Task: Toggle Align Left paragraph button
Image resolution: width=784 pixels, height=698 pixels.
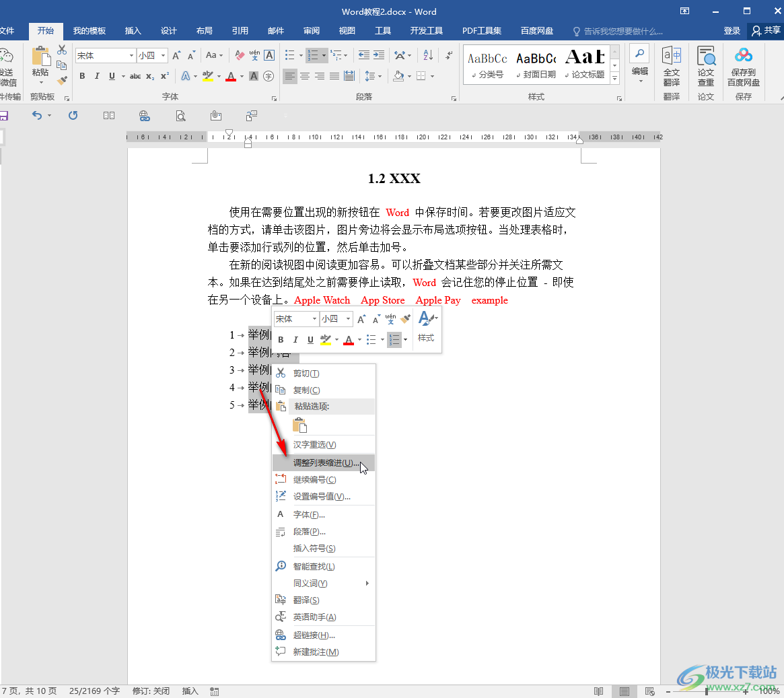Action: pos(289,76)
